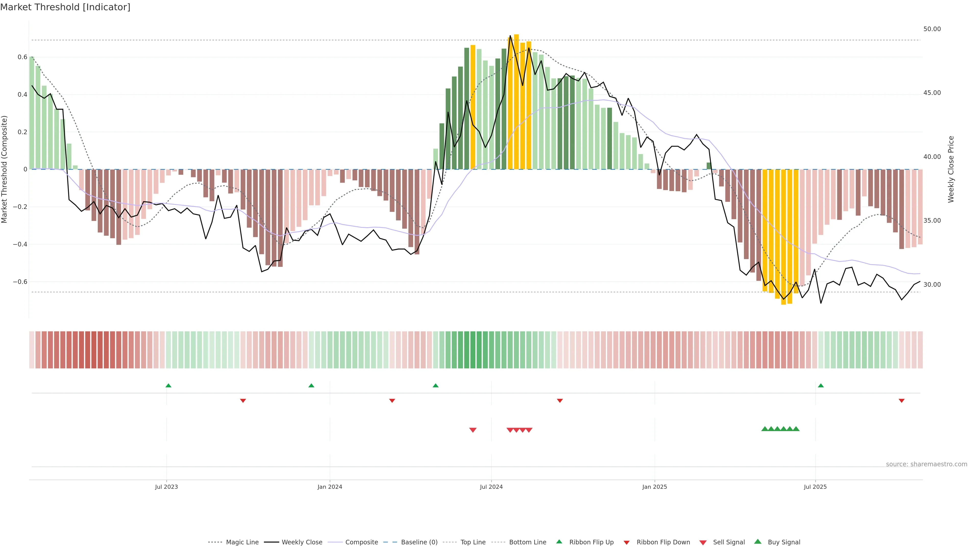Viewport: 980px width, 551px height.
Task: Click the Jul 2024 x-axis label
Action: pos(491,487)
